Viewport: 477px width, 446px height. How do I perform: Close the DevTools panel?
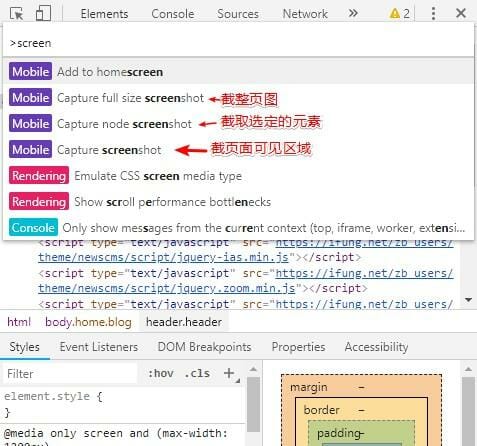click(x=461, y=13)
